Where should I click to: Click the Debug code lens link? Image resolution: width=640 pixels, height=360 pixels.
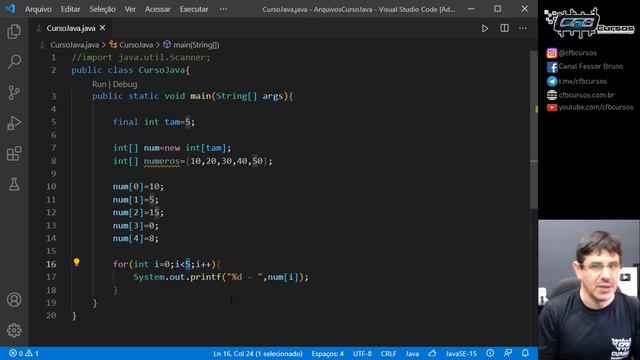pyautogui.click(x=125, y=84)
